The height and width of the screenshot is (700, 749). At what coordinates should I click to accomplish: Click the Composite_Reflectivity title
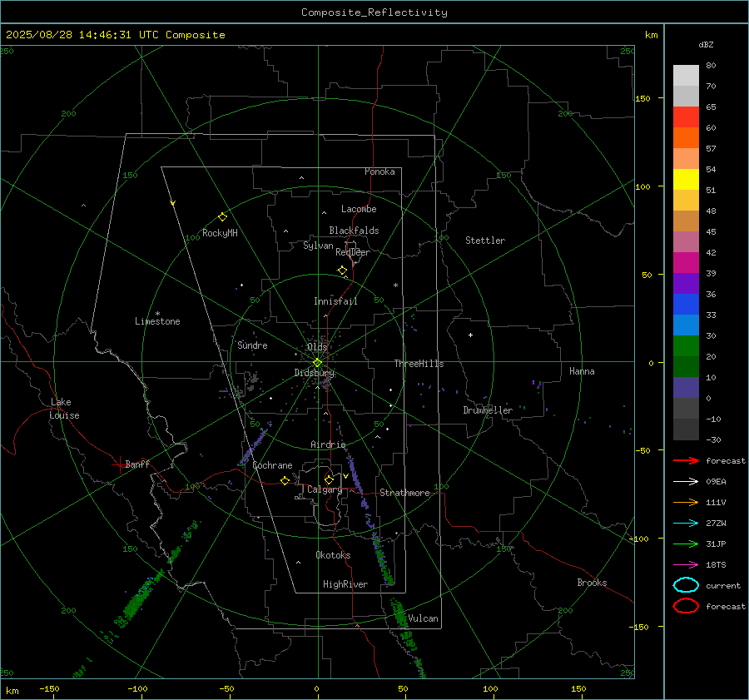pyautogui.click(x=374, y=12)
